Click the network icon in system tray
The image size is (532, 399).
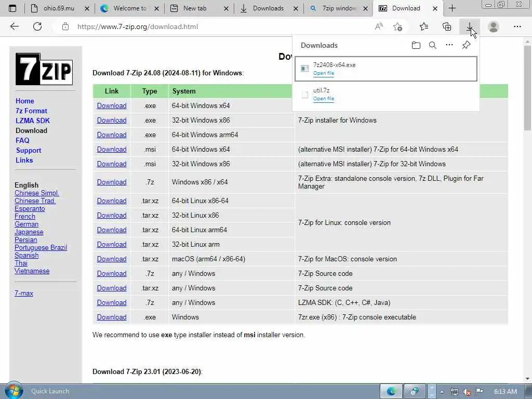pos(455,392)
